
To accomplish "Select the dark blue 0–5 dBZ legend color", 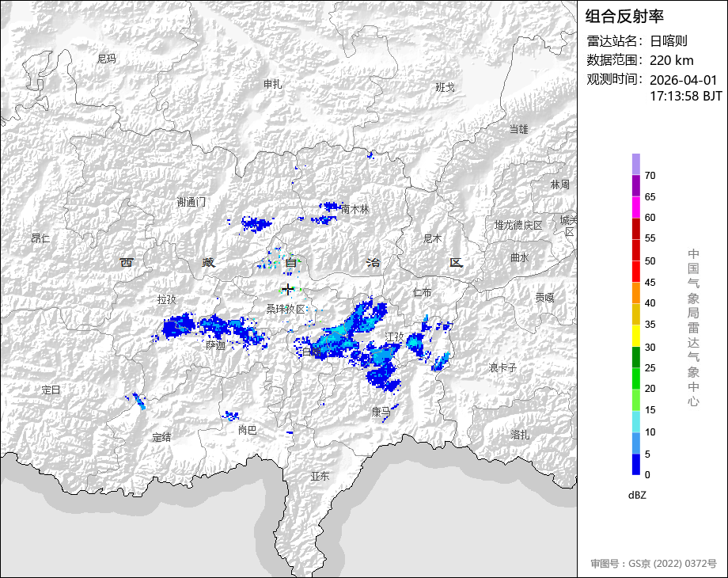I will pos(635,464).
